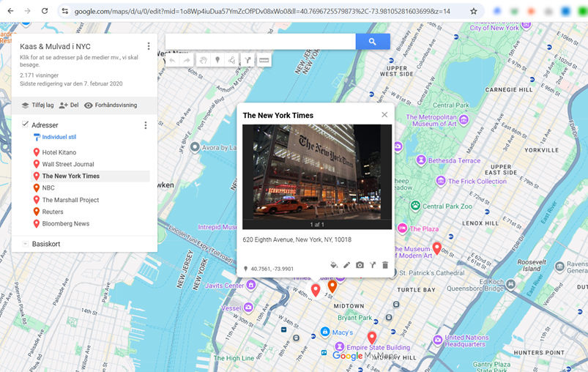Click the add marker tool

(x=217, y=60)
